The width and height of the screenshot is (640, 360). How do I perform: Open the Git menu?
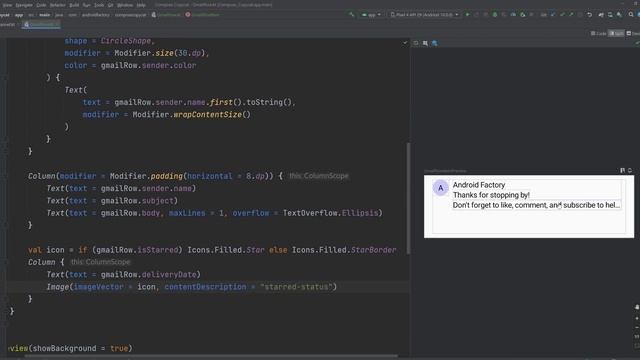click(111, 5)
